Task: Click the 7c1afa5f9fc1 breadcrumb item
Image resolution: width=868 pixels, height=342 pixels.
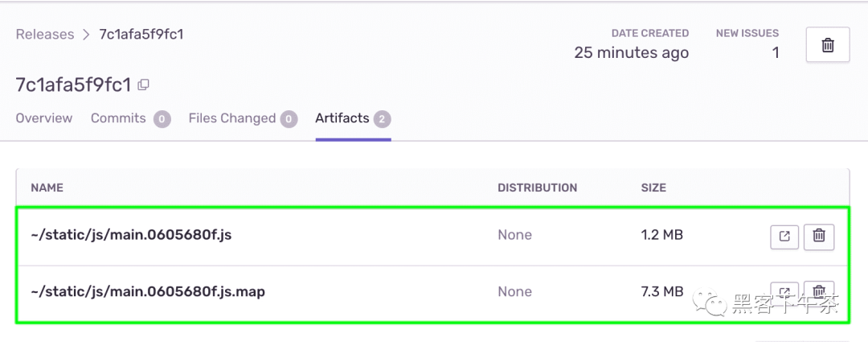Action: [x=141, y=35]
